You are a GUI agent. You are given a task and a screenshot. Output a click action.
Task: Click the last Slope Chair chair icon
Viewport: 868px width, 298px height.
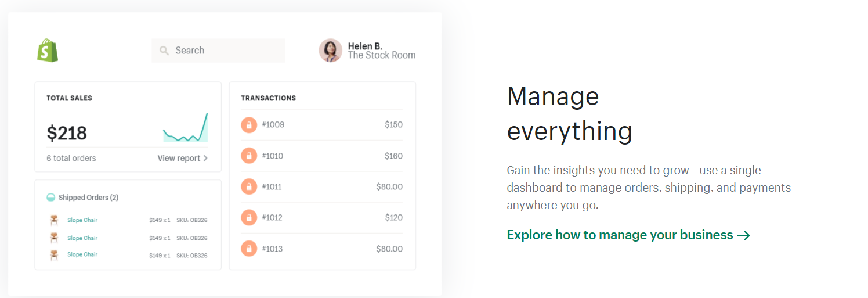[54, 254]
